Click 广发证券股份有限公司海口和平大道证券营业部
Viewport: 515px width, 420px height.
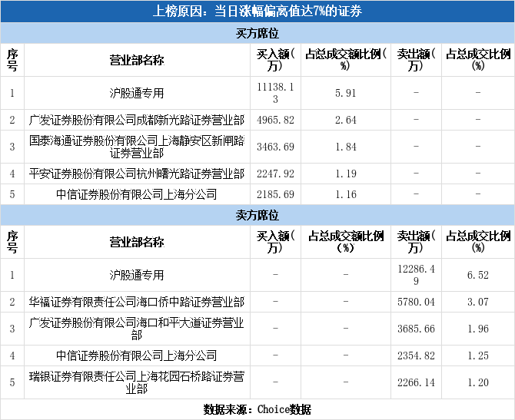(137, 329)
